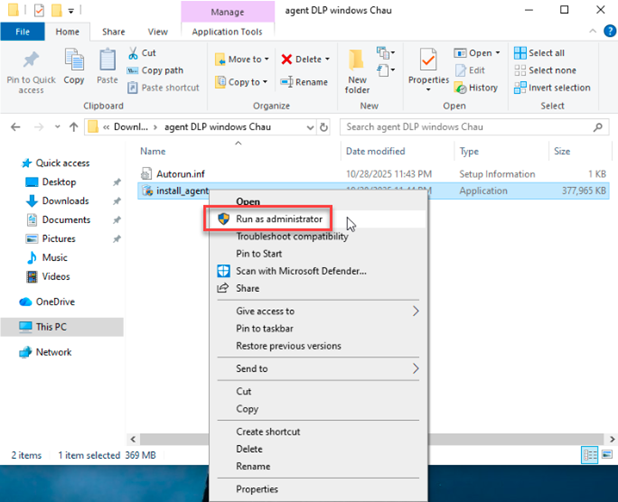Select Scan with Microsoft Defender option
This screenshot has height=502, width=618.
(x=300, y=271)
